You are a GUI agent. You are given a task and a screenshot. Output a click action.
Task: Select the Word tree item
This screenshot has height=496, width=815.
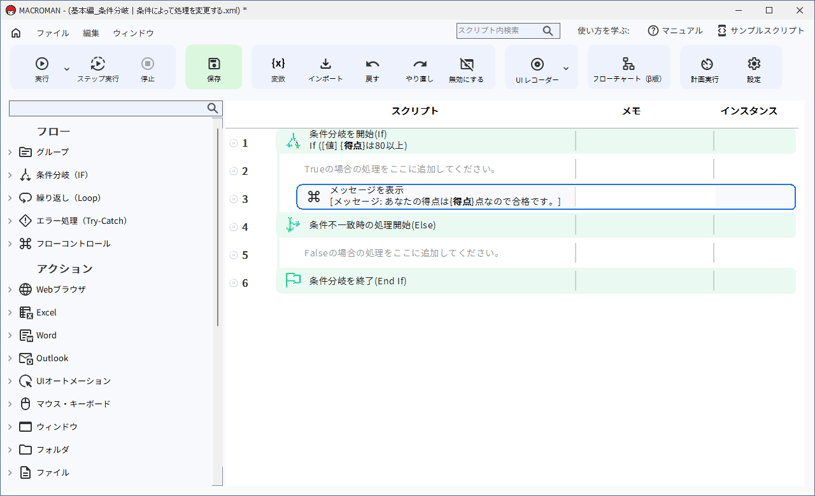point(46,335)
